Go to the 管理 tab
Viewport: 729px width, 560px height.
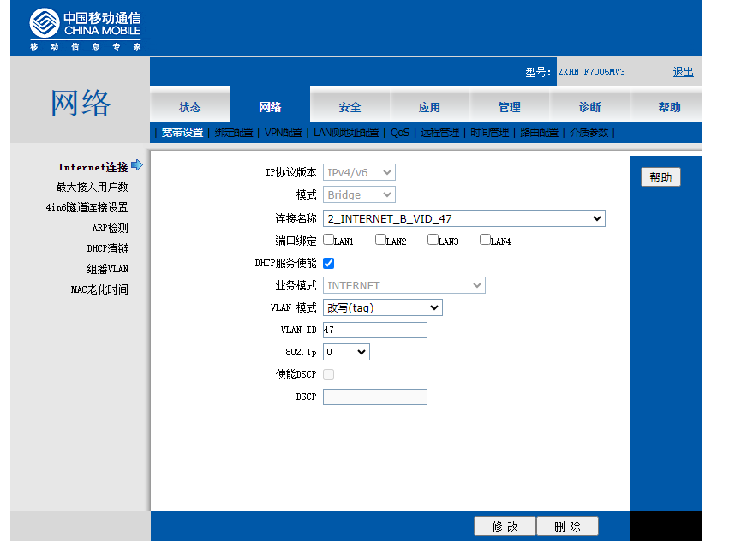tap(509, 107)
